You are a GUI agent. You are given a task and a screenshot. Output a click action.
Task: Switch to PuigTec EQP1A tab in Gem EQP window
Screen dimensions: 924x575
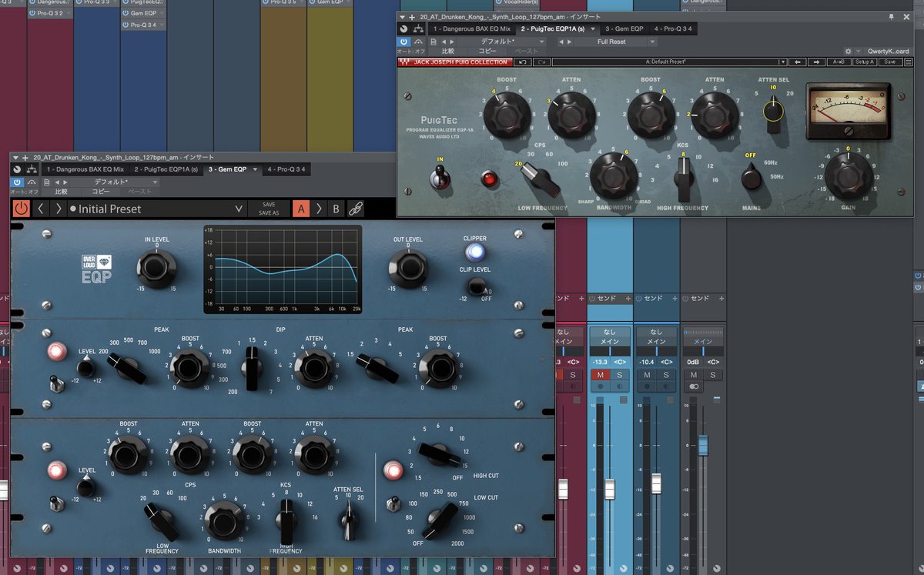(166, 169)
